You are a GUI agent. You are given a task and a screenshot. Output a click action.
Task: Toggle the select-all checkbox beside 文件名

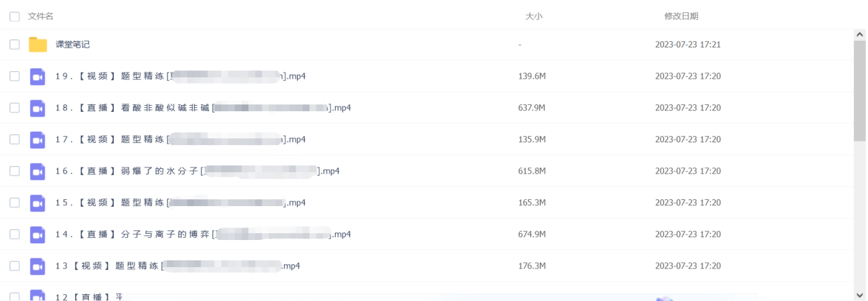[14, 16]
